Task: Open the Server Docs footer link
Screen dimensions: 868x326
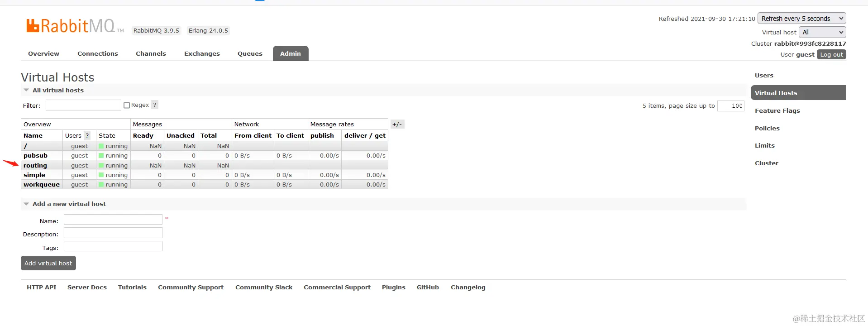Action: 87,287
